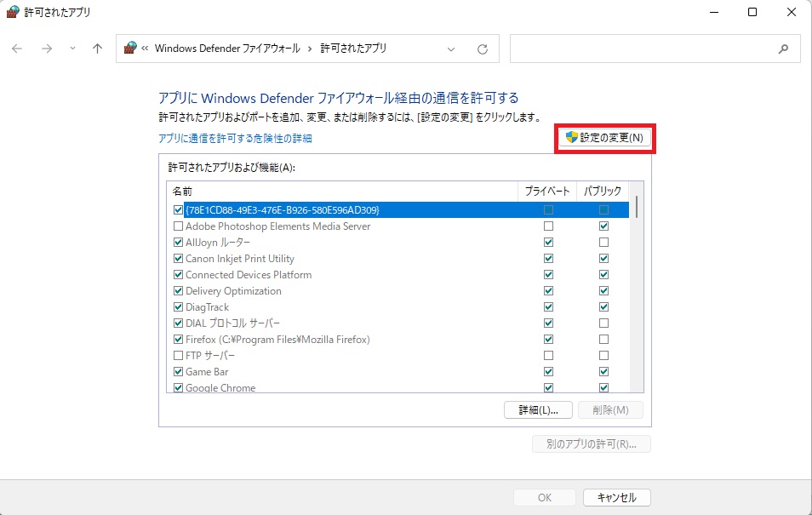The image size is (812, 515).
Task: Go up one level with up arrow
Action: pyautogui.click(x=97, y=49)
